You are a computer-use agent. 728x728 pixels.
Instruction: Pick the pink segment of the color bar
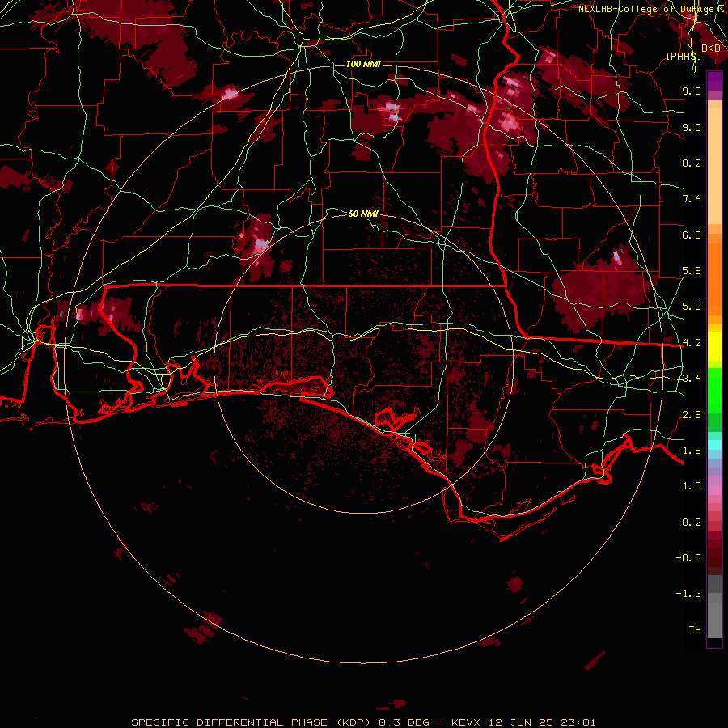[x=714, y=490]
